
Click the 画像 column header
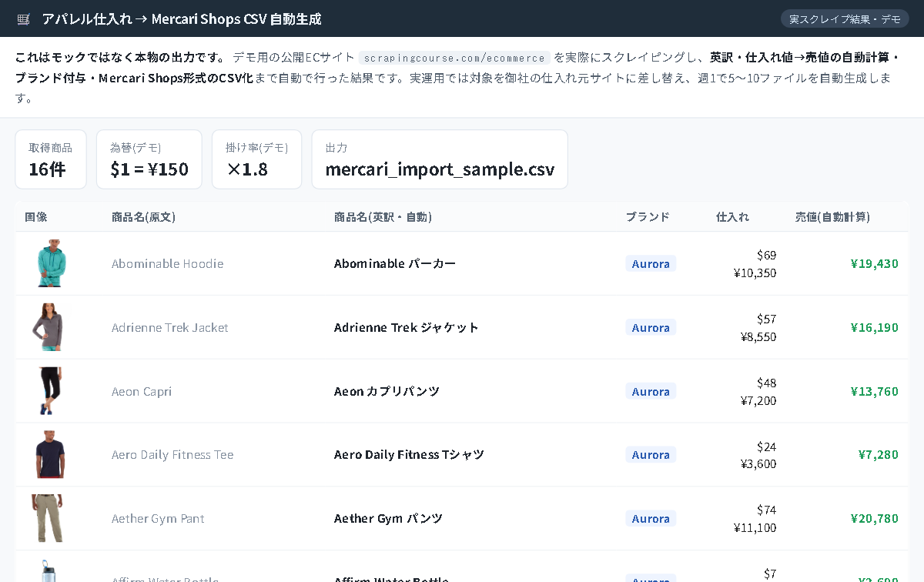click(36, 217)
